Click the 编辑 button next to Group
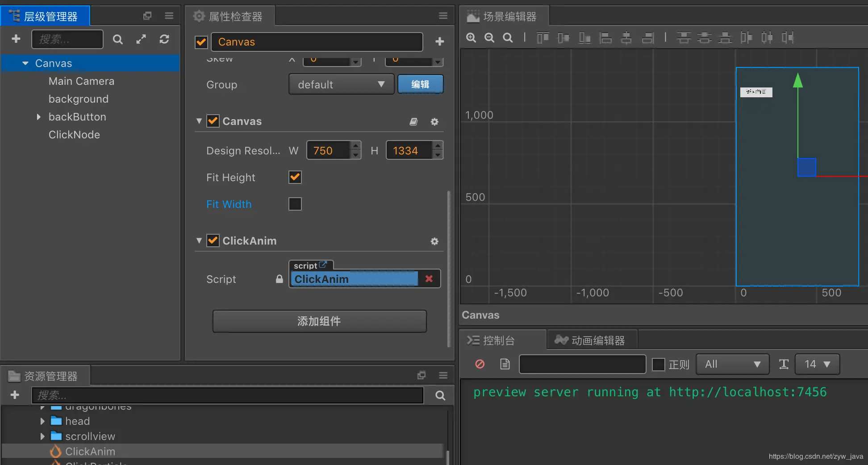Screen dimensions: 868x465 pos(420,84)
